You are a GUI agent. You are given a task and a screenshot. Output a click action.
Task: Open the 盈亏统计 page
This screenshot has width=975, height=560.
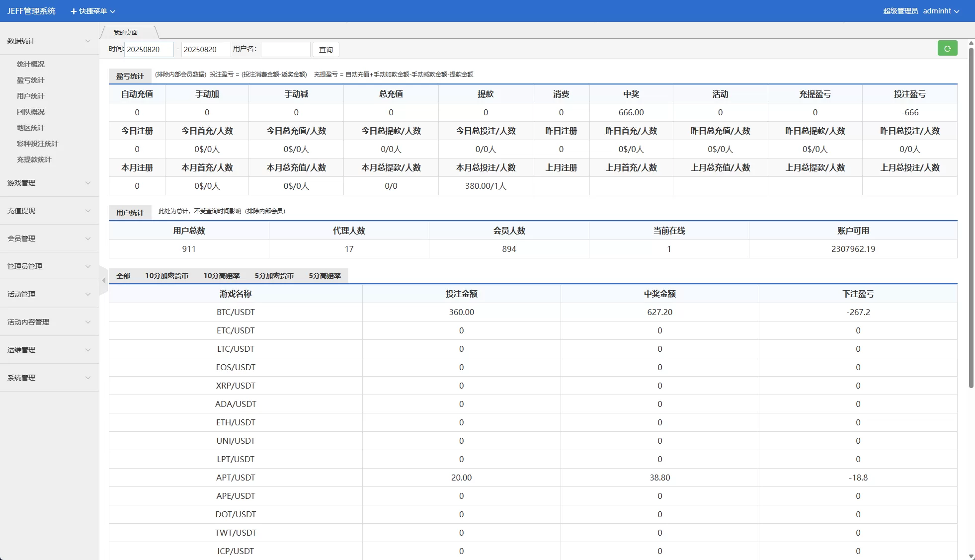31,80
